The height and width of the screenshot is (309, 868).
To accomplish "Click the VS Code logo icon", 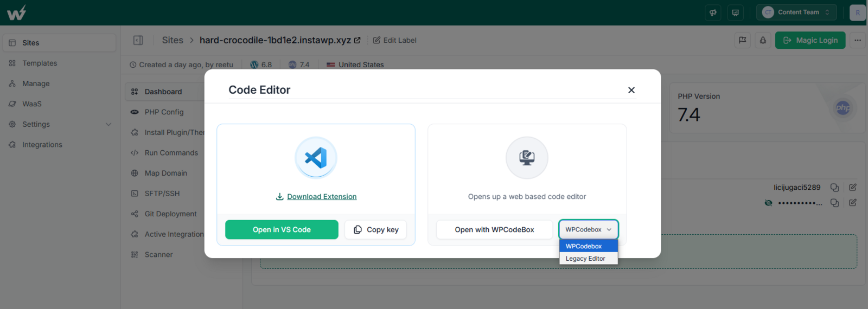I will click(x=316, y=158).
